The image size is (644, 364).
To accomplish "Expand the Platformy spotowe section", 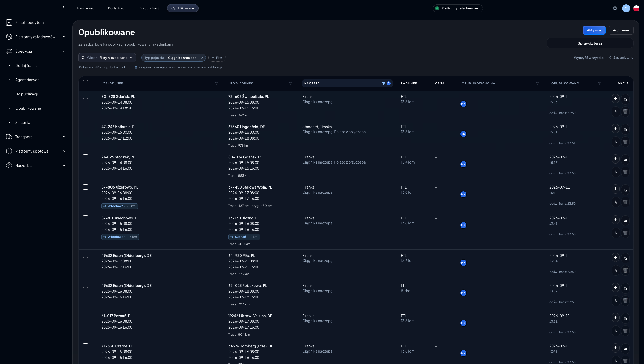I will click(36, 151).
